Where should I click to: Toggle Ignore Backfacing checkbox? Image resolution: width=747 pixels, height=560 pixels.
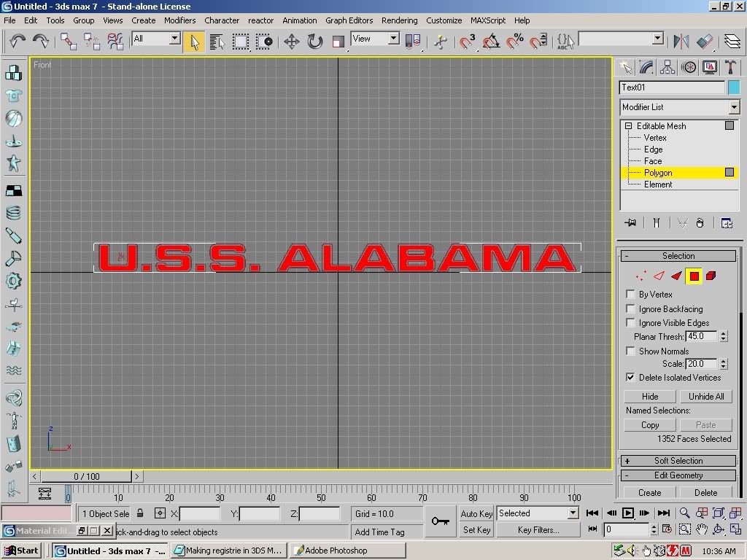coord(631,308)
